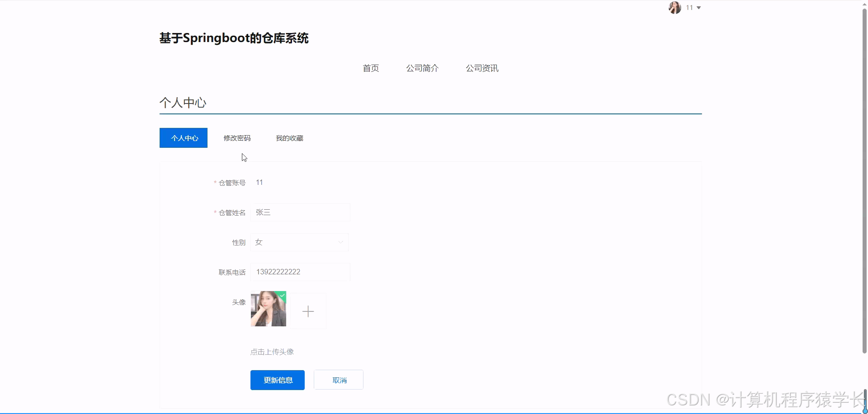Click the 取消 button
Viewport: 868px width, 414px height.
pos(338,380)
